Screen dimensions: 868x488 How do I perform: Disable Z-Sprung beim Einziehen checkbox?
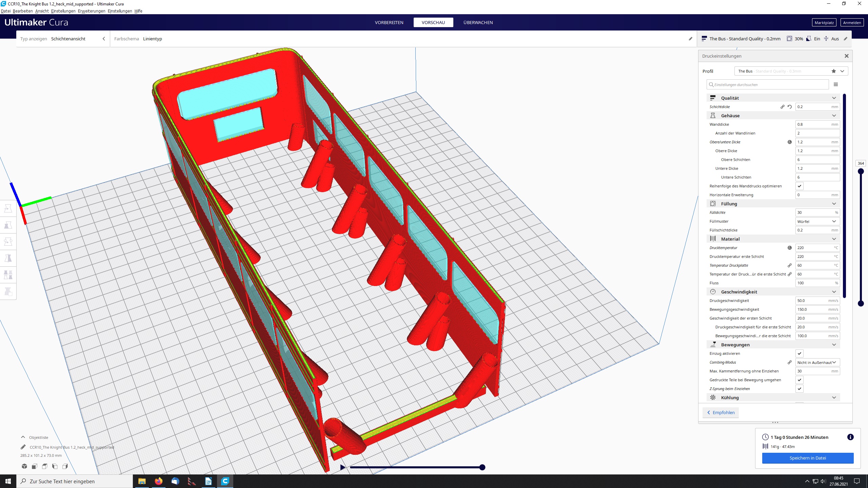click(x=799, y=389)
